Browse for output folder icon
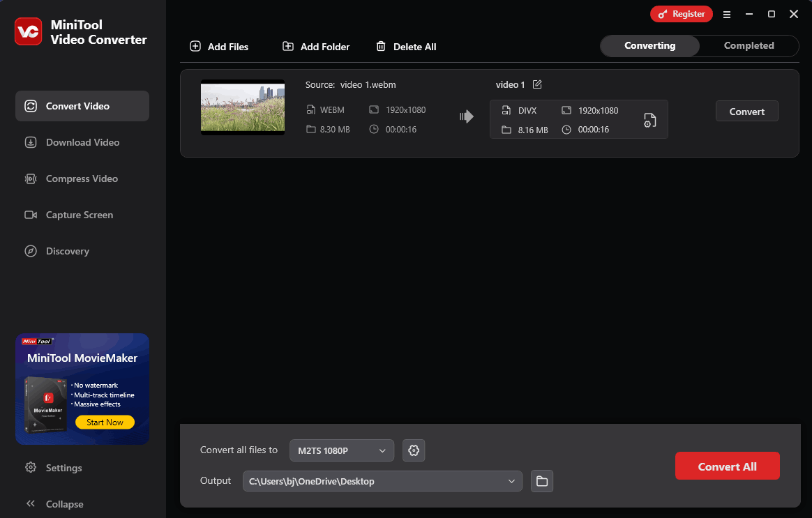 [542, 481]
